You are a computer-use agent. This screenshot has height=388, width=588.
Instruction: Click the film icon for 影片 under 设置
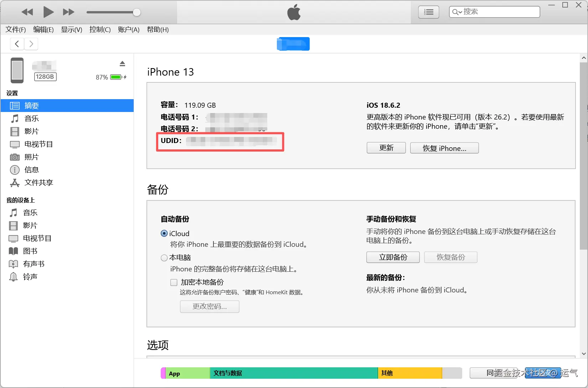15,132
